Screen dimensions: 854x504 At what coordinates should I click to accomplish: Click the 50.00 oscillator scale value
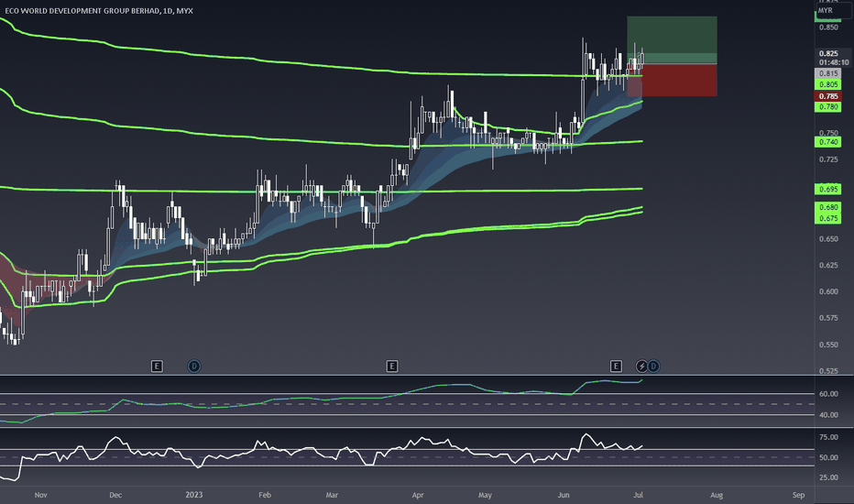tap(828, 457)
